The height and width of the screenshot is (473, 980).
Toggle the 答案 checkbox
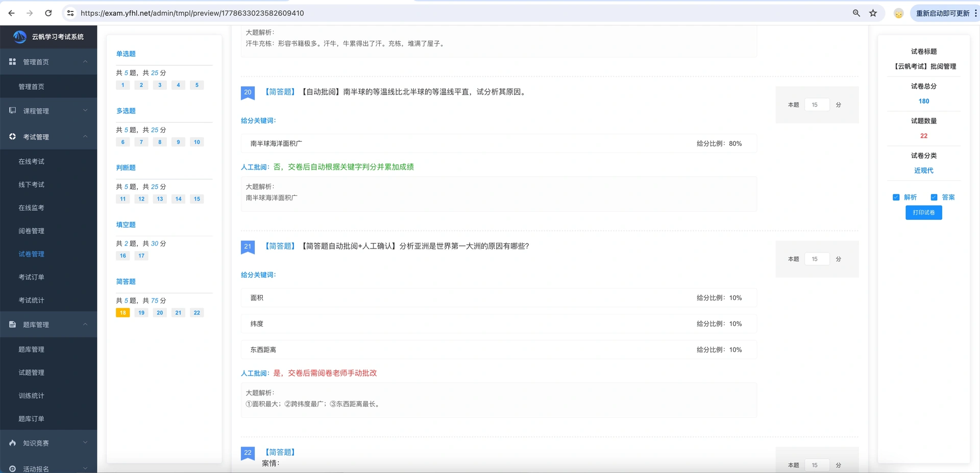point(934,197)
